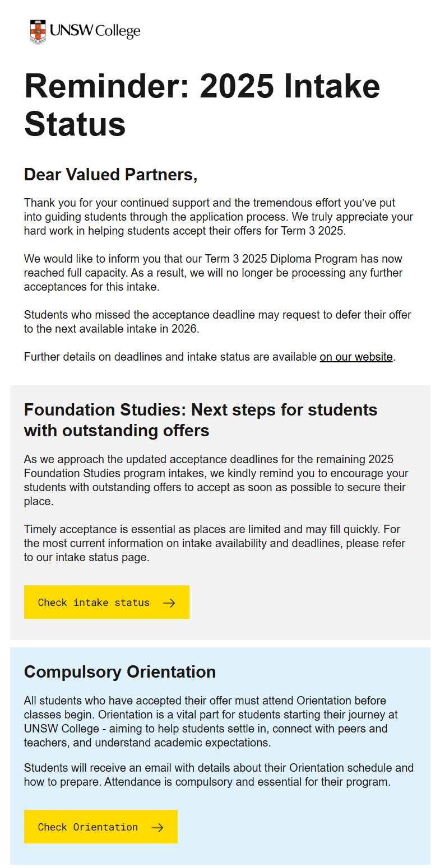Click paragraph about deferring offers to 2026
This screenshot has height=868, width=440.
click(217, 322)
